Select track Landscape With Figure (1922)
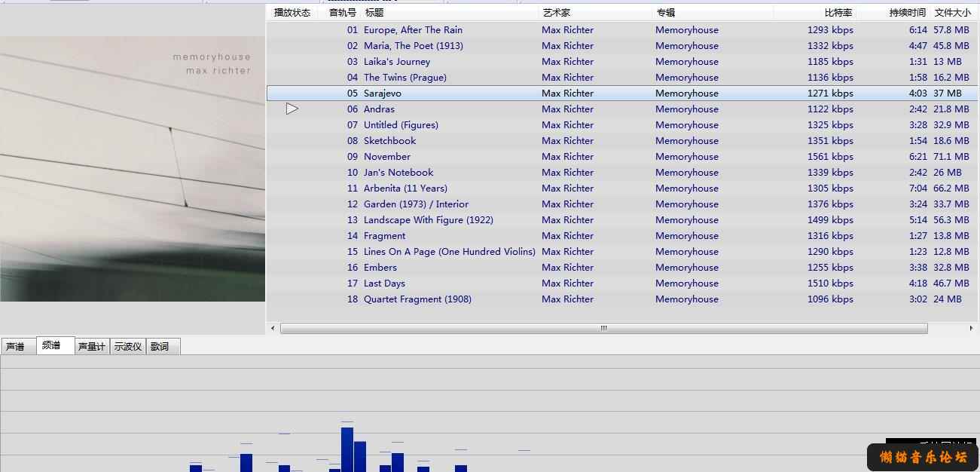The height and width of the screenshot is (472, 980). (429, 220)
